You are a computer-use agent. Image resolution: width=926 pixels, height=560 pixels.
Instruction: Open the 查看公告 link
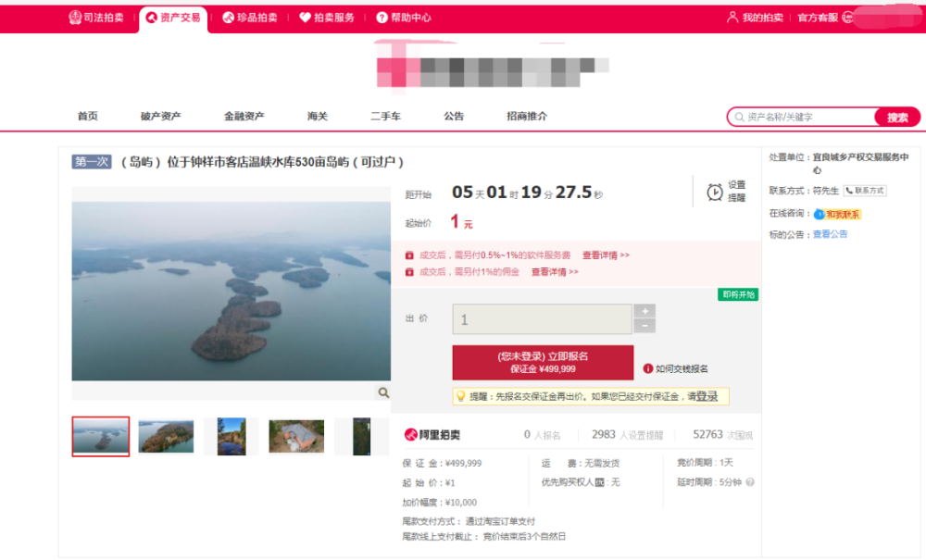point(830,234)
